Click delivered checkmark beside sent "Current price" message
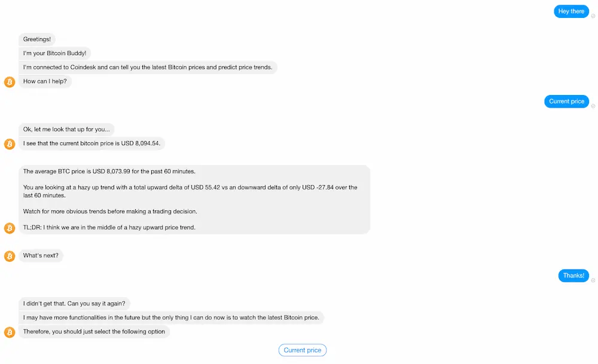Viewport: 598px width, 364px height. (x=593, y=106)
